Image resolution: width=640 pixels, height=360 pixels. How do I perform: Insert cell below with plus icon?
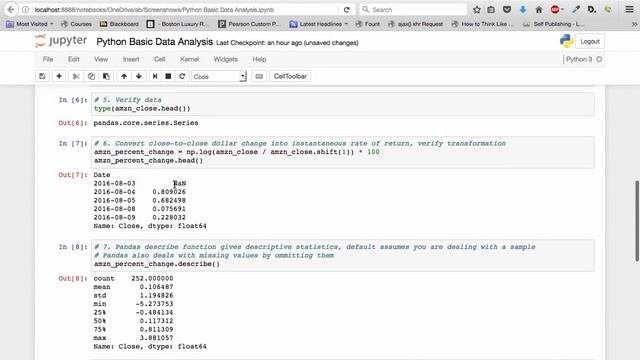pyautogui.click(x=59, y=76)
